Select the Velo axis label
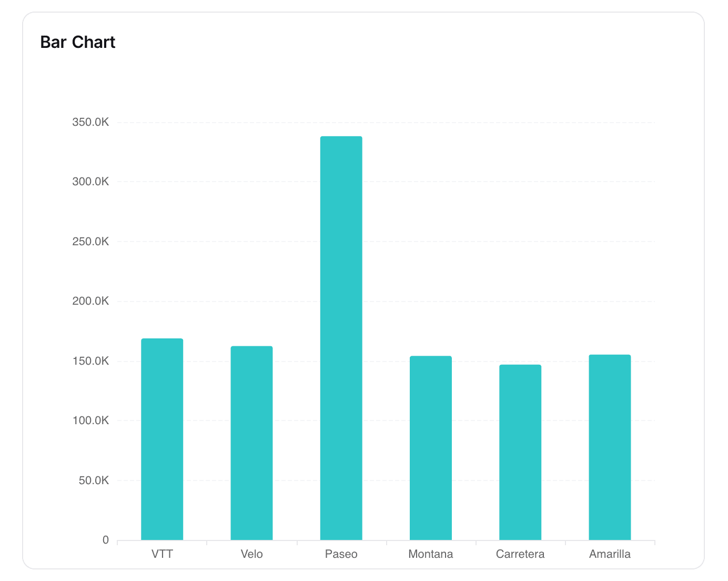The height and width of the screenshot is (581, 728). pos(251,554)
